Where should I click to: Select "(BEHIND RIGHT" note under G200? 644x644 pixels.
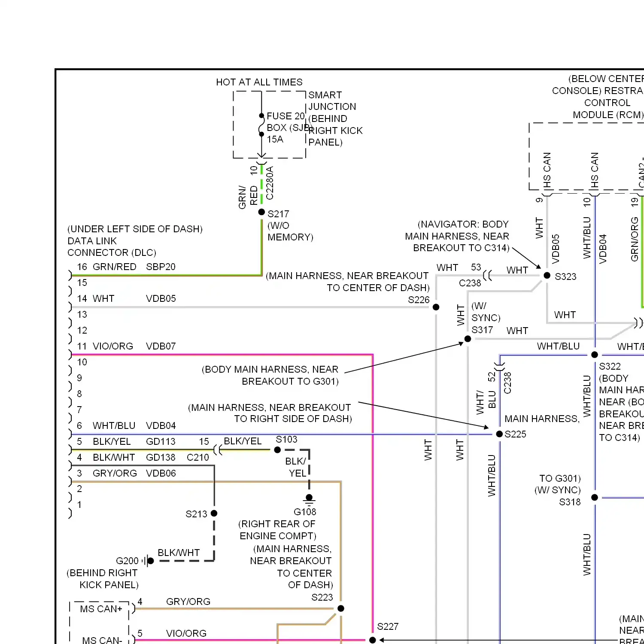pos(102,573)
